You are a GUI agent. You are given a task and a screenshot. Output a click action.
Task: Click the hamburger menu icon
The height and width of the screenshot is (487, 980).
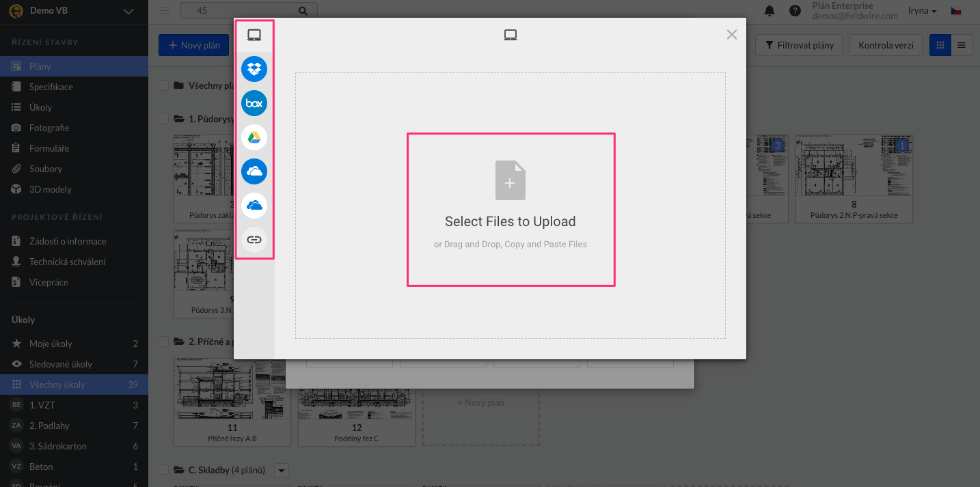164,11
